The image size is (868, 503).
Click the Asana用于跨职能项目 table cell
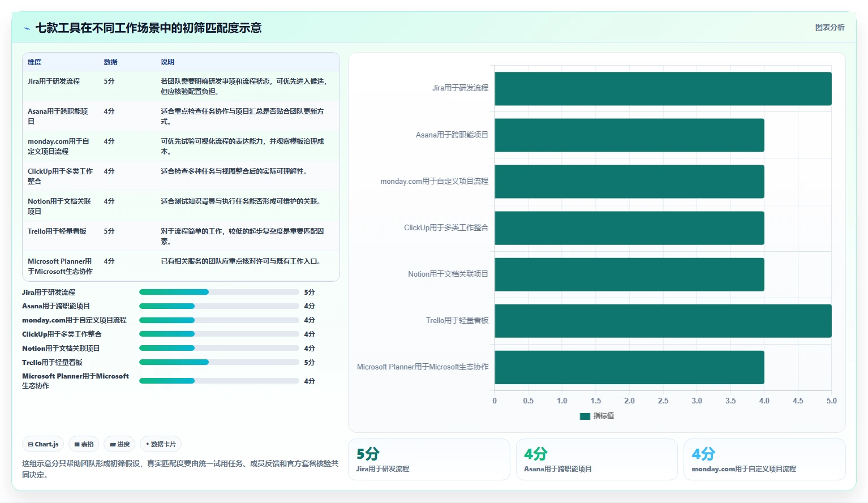point(60,117)
